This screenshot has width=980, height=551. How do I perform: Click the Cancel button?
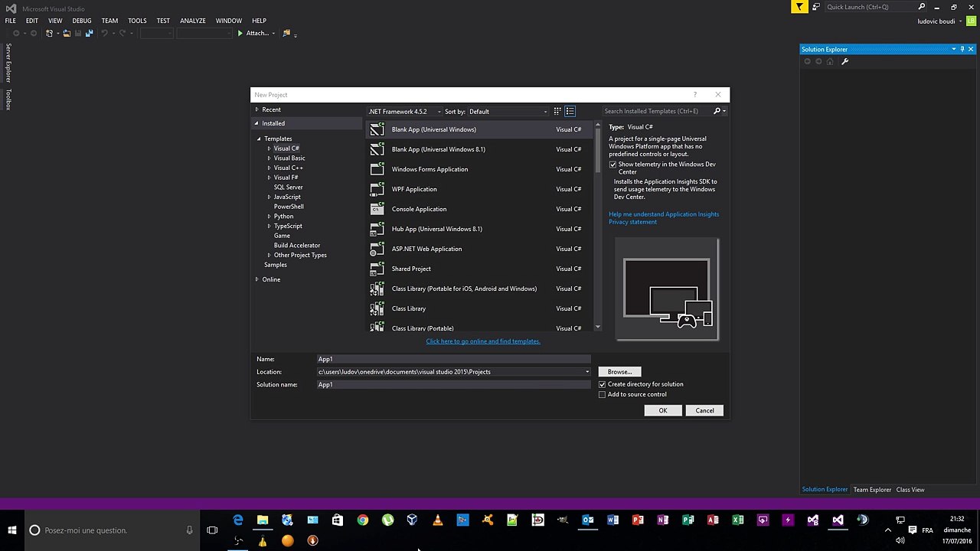tap(704, 411)
